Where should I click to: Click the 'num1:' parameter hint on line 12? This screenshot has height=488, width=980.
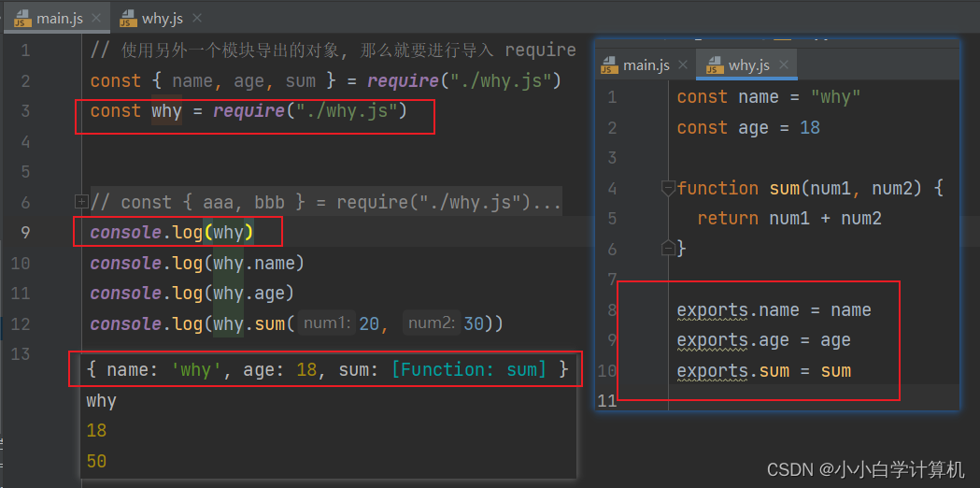326,324
